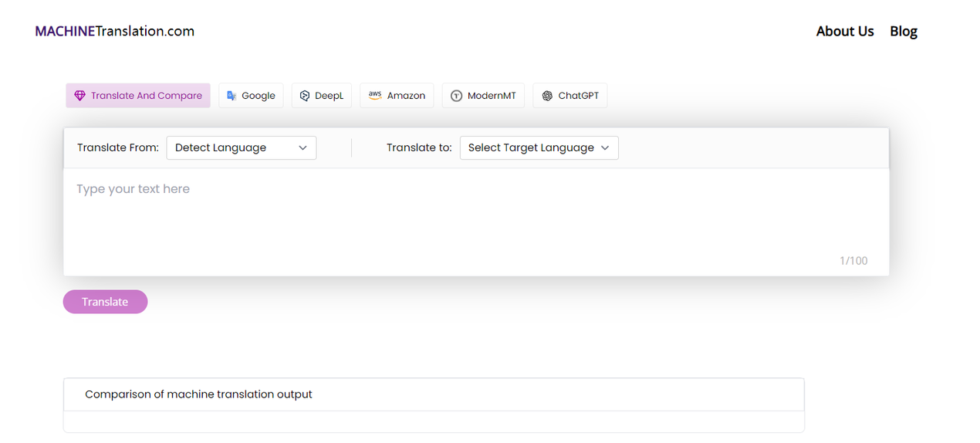Focus the 'Type your text here' field
This screenshot has width=980, height=443.
coord(476,221)
